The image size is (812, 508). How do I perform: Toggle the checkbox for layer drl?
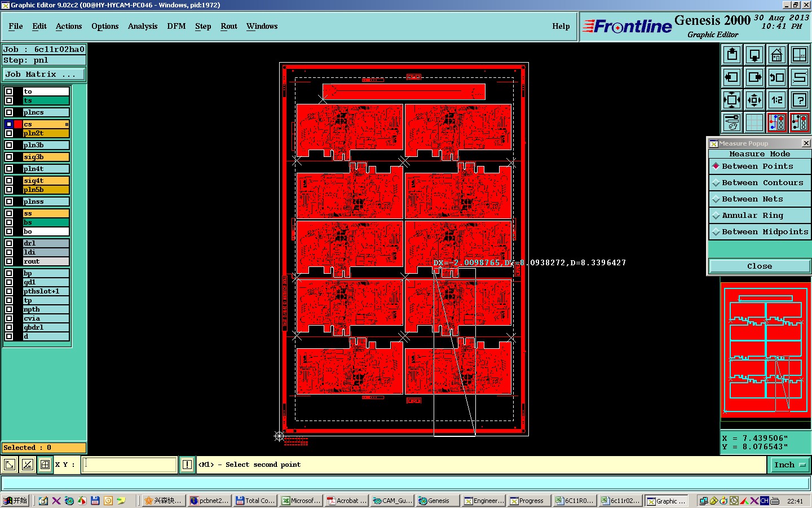pyautogui.click(x=9, y=243)
